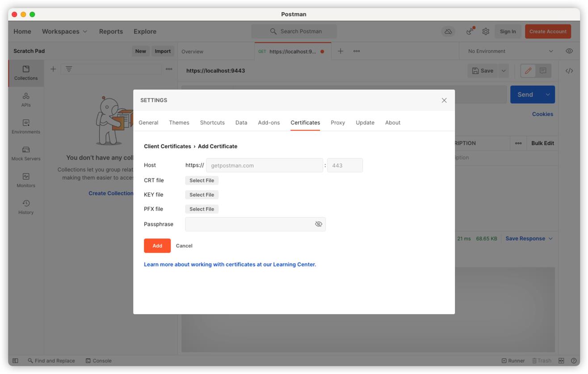588x374 pixels.
Task: Go back to the Client Certificates breadcrumb
Action: click(x=168, y=146)
